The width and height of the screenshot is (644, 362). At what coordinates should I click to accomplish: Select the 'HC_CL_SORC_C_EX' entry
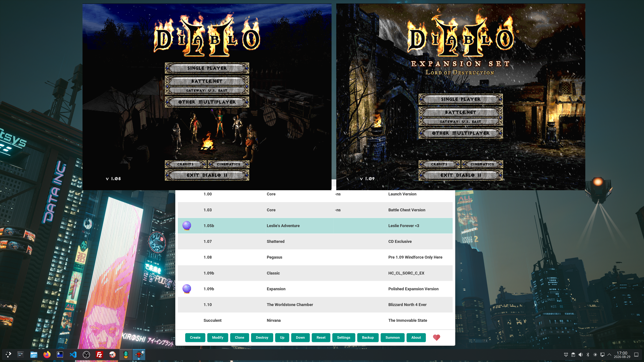315,273
